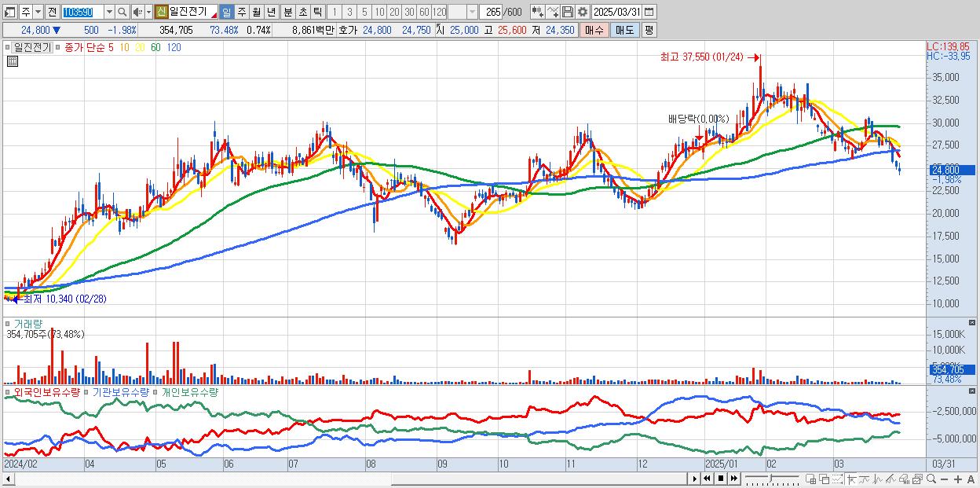The image size is (980, 488).
Task: Click the minus zoom-out icon
Action: [945, 479]
